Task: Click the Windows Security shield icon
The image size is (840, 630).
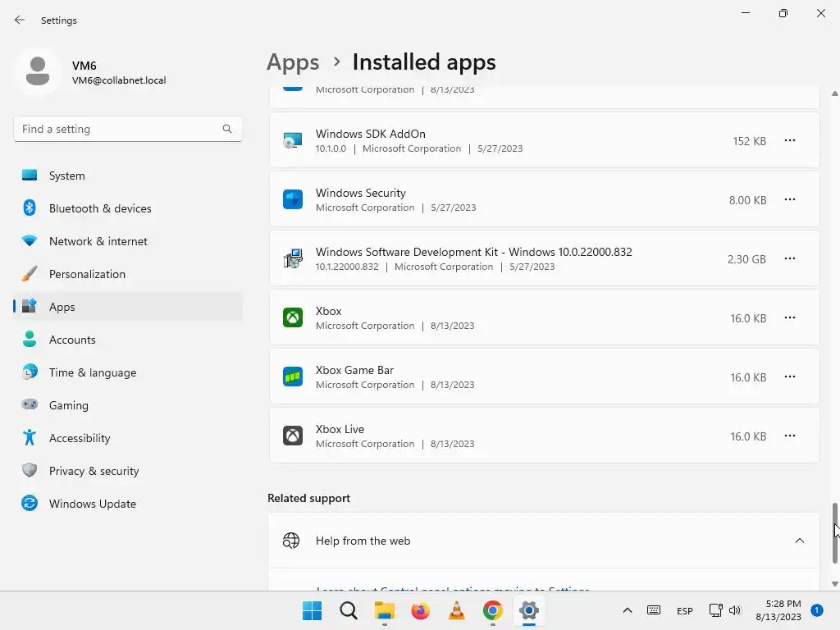Action: [x=293, y=199]
